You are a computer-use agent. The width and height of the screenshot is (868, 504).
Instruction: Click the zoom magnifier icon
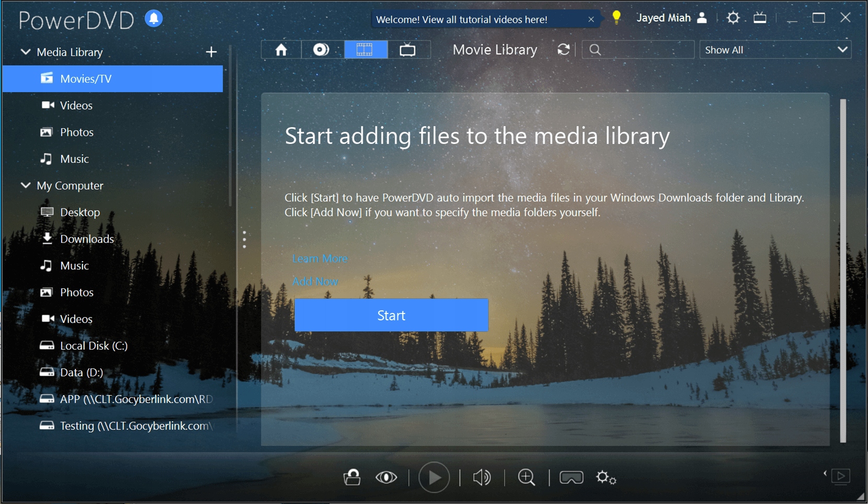click(x=527, y=477)
